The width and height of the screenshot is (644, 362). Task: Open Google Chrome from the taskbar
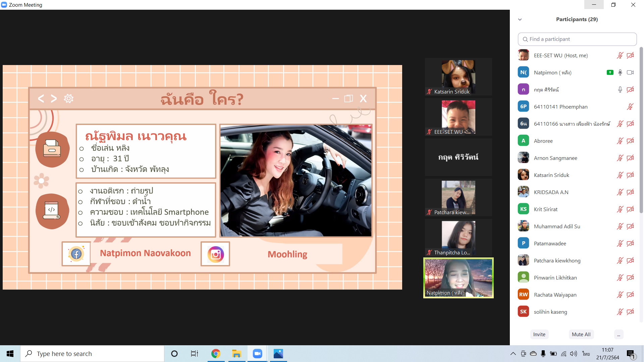click(216, 354)
